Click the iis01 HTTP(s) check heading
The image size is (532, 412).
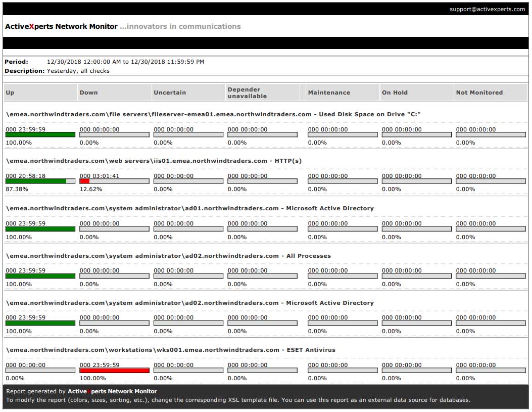[154, 161]
